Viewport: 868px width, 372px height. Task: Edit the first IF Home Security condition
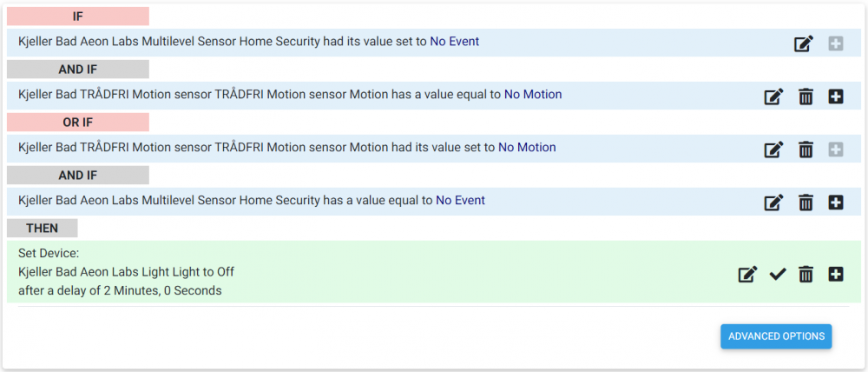(x=804, y=43)
